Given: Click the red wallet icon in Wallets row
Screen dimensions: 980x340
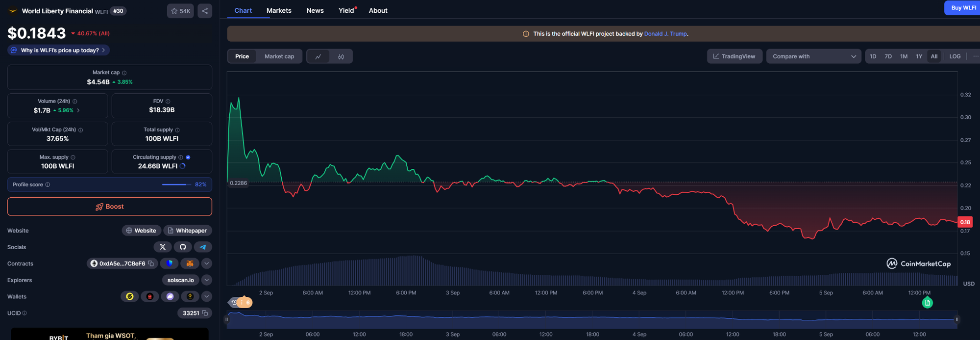Looking at the screenshot, I should [150, 297].
